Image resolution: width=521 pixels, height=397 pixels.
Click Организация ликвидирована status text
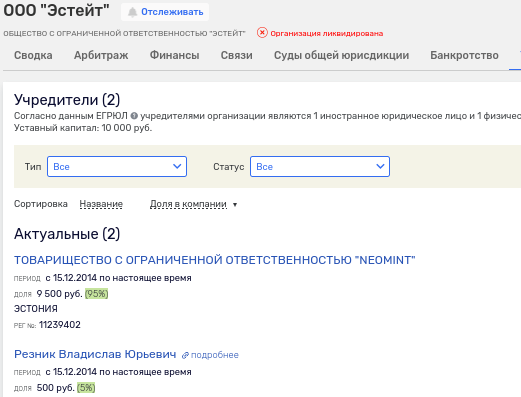[x=327, y=33]
